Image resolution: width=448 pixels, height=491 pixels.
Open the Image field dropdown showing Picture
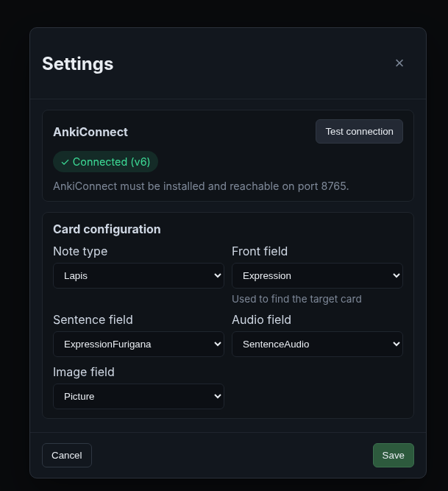coord(138,397)
